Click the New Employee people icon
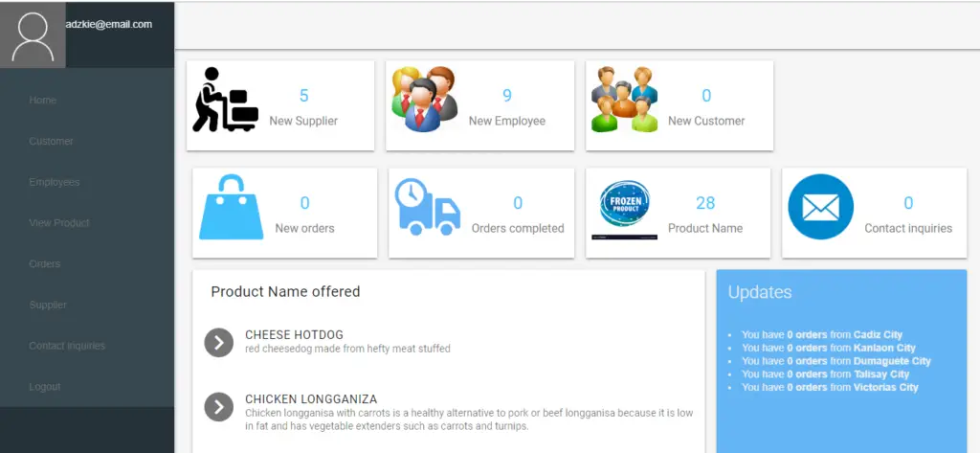 click(424, 100)
